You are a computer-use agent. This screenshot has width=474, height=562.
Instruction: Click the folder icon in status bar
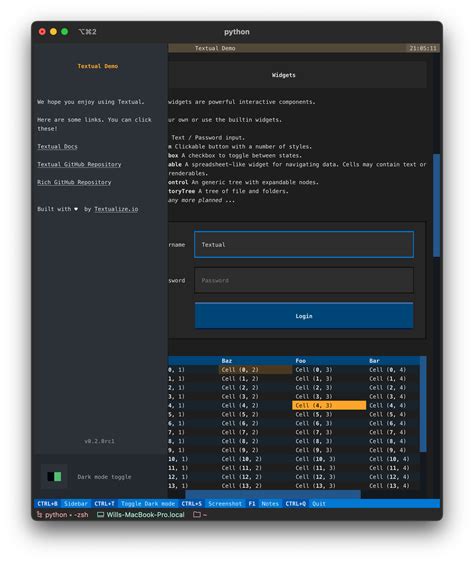click(197, 514)
